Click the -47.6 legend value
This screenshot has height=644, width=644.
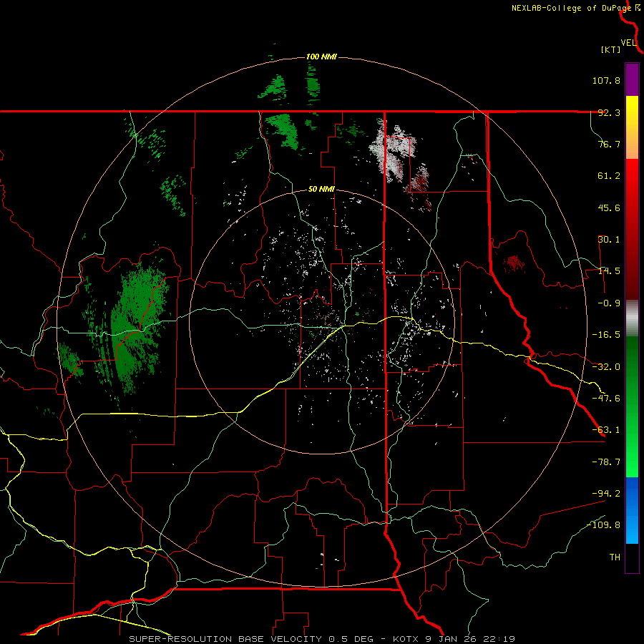click(x=606, y=399)
